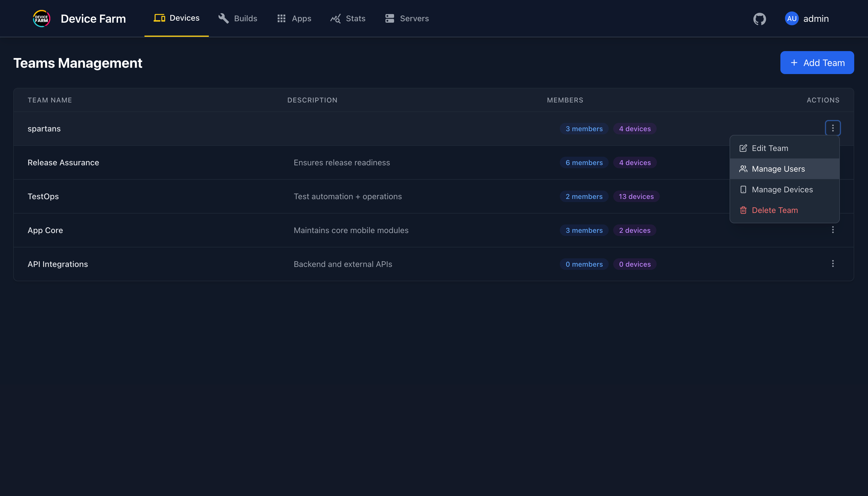Click the Device Farm logo
Viewport: 868px width, 496px height.
41,18
